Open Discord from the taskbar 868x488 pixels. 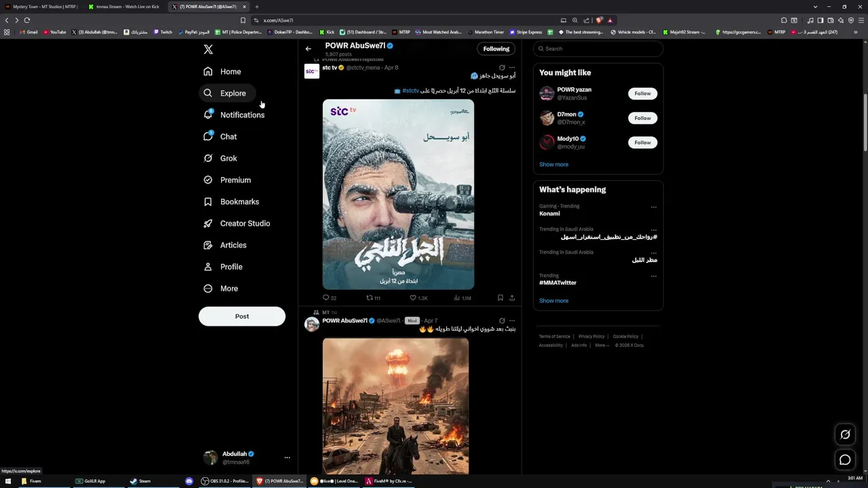[x=189, y=481]
